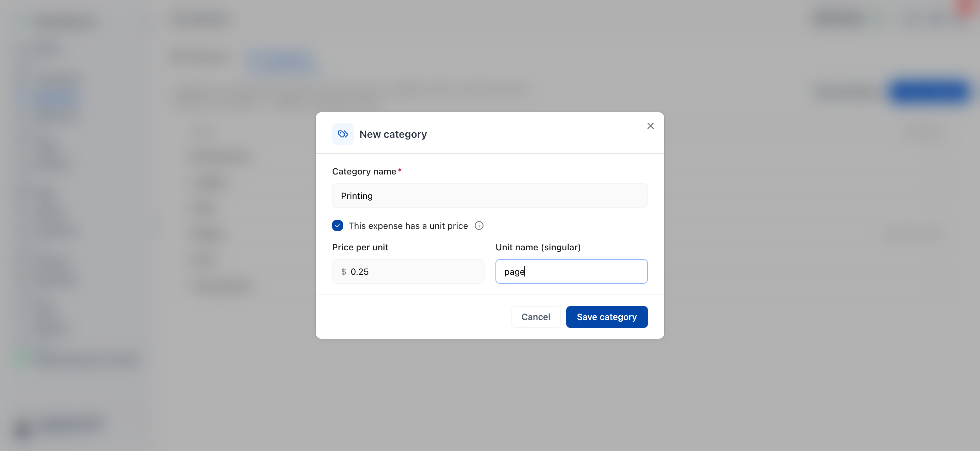Uncheck 'This expense has a unit price'

[338, 225]
